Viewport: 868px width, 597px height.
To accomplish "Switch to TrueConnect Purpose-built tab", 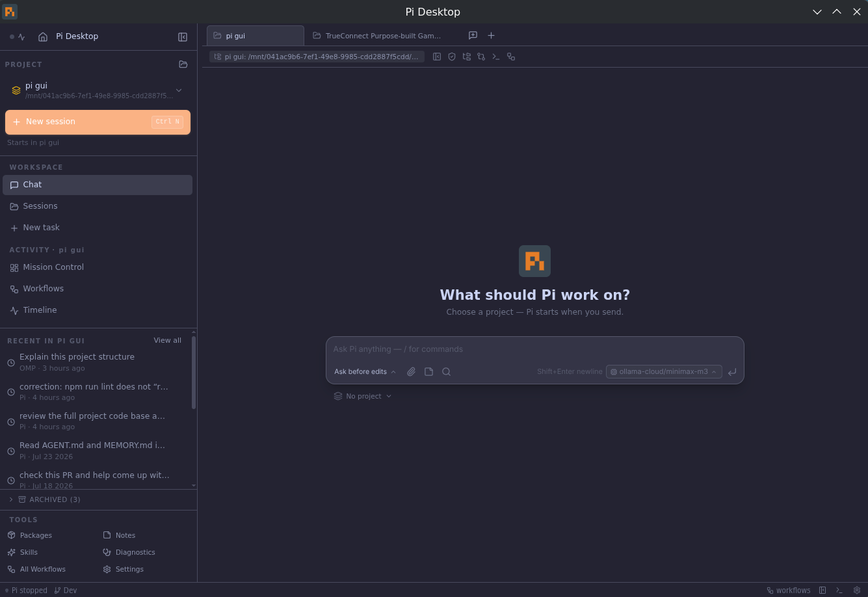I will [377, 36].
